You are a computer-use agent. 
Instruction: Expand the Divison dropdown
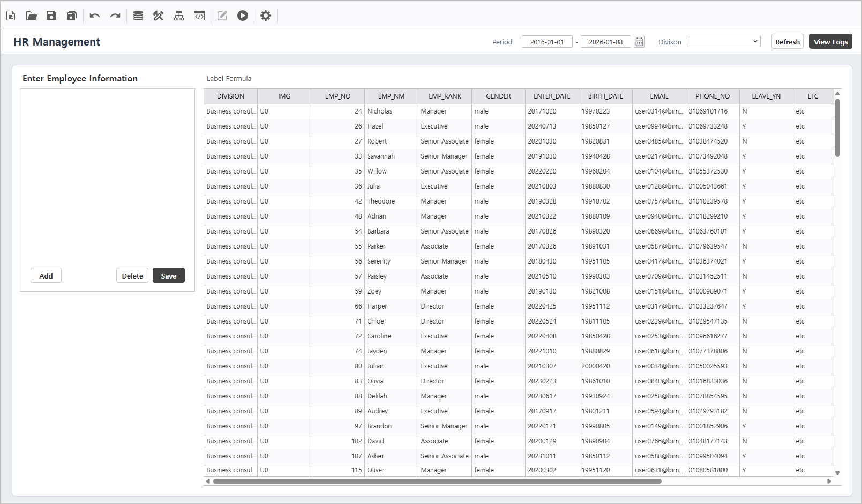[x=723, y=41]
